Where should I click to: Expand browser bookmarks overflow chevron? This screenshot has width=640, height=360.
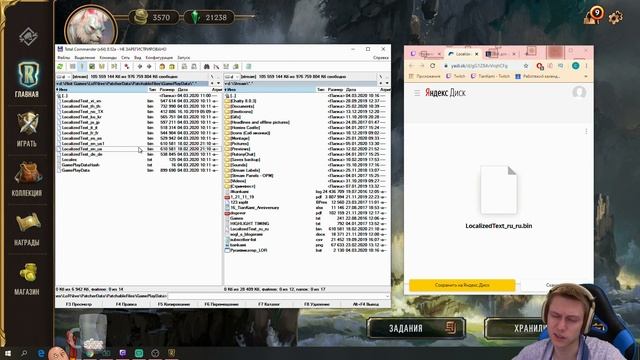point(586,76)
